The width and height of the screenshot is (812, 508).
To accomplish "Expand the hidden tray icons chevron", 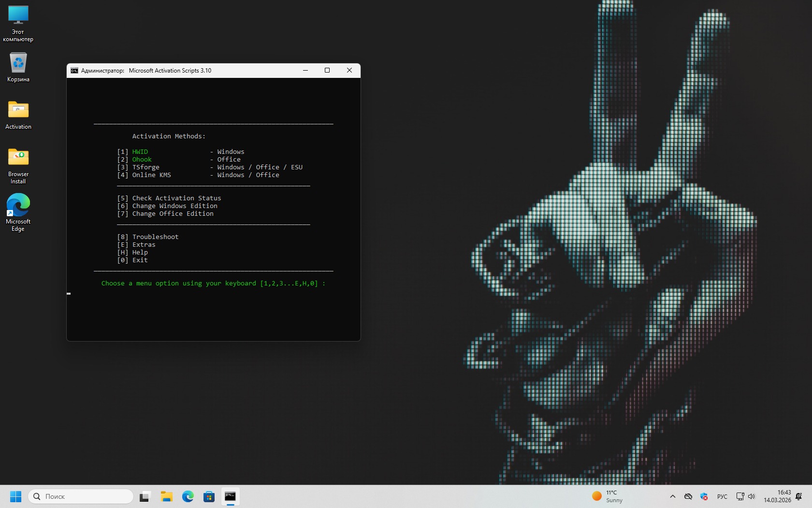I will (672, 496).
